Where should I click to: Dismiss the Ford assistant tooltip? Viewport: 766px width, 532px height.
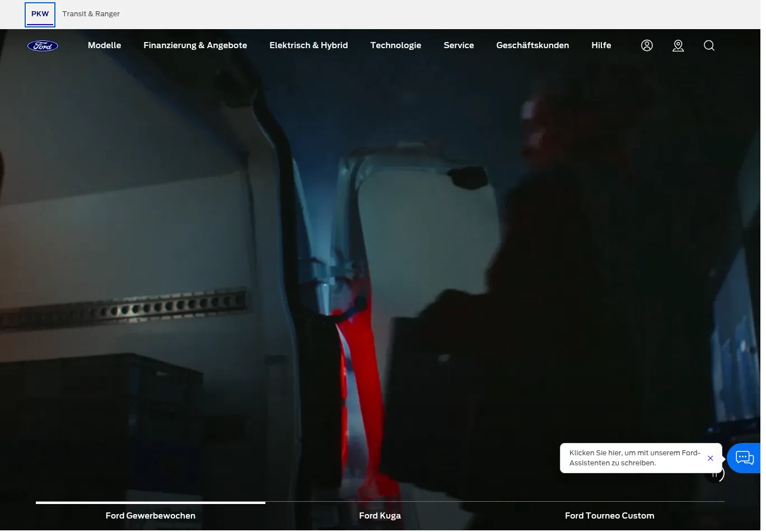[710, 458]
